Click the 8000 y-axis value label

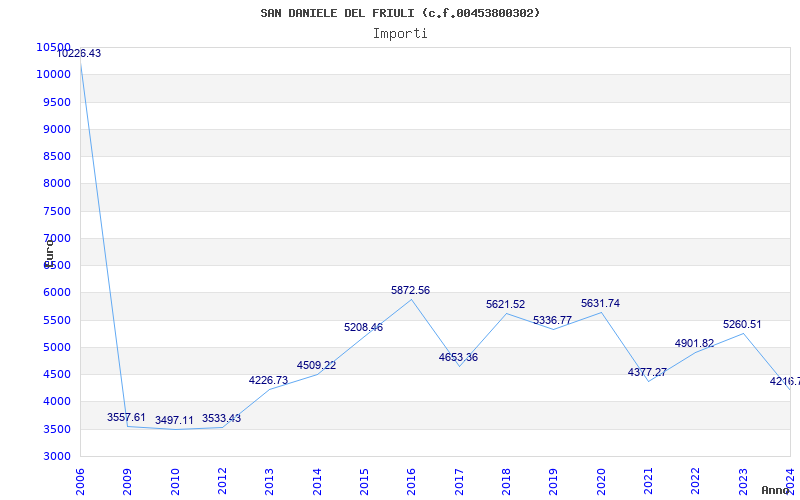(57, 183)
